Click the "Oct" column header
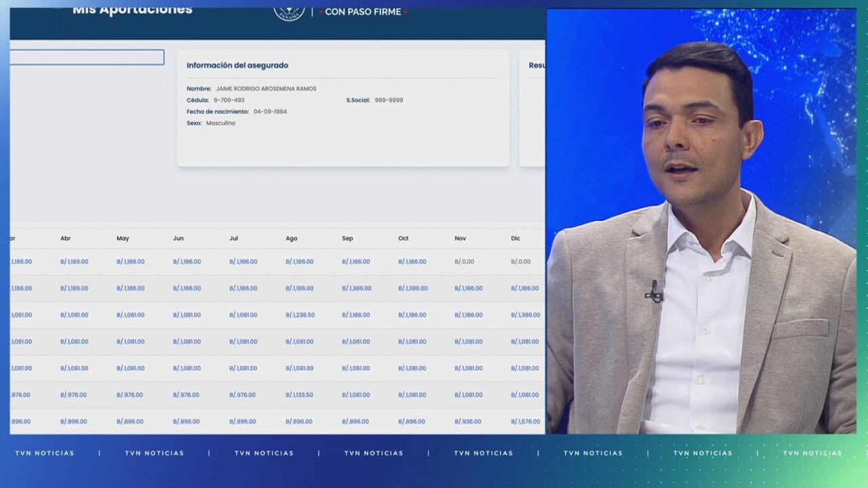The image size is (868, 488). tap(403, 239)
